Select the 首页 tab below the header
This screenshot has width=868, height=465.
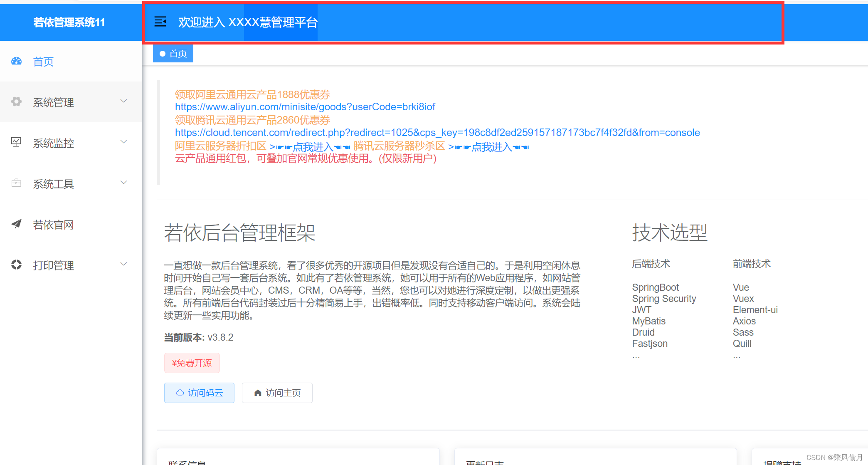pos(173,54)
